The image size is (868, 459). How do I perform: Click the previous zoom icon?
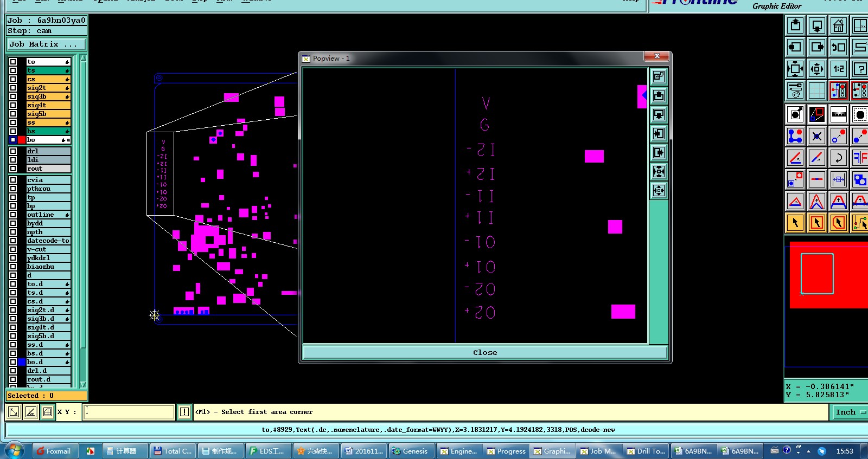coord(839,47)
